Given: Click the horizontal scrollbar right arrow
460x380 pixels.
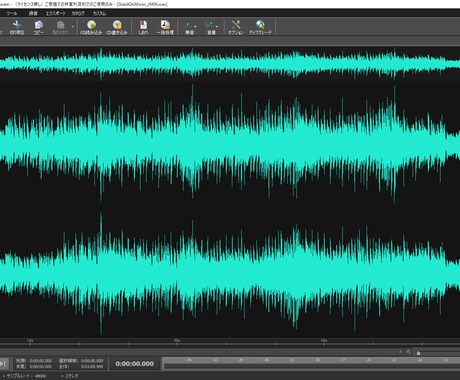Looking at the screenshot, I should click(x=400, y=352).
